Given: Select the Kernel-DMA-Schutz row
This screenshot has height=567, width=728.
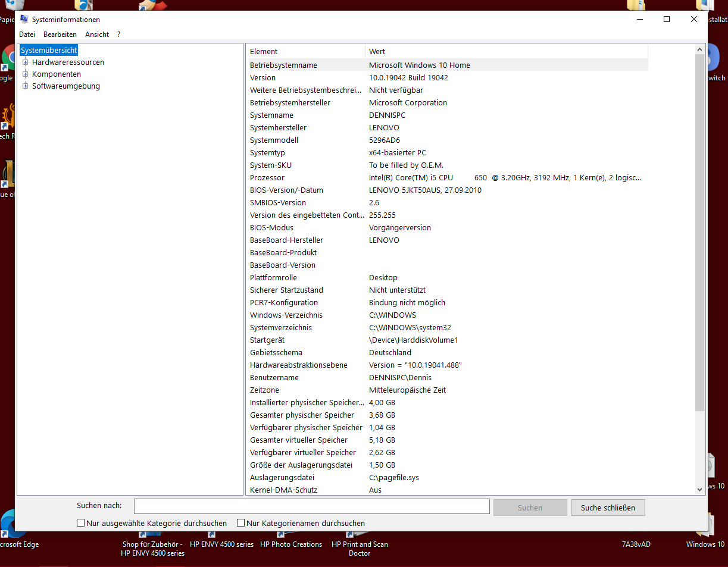Looking at the screenshot, I should (448, 490).
